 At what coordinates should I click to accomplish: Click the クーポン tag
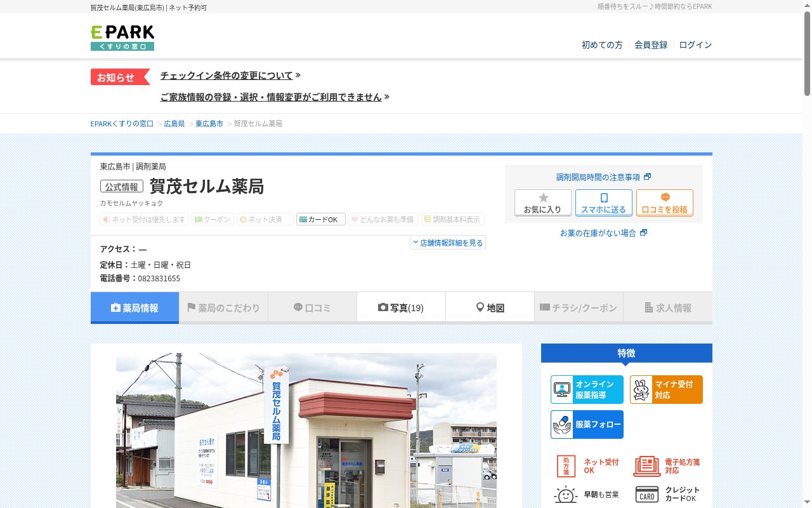213,219
